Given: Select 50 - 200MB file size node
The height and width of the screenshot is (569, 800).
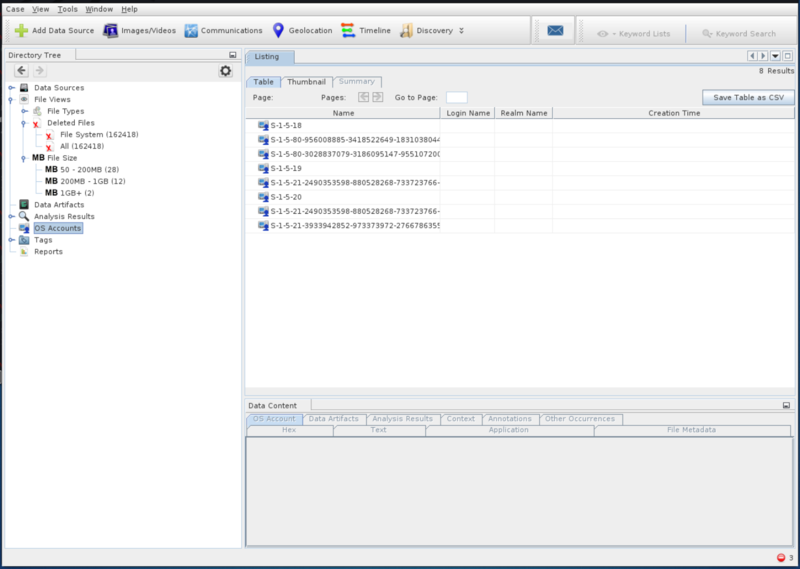Looking at the screenshot, I should tap(89, 170).
